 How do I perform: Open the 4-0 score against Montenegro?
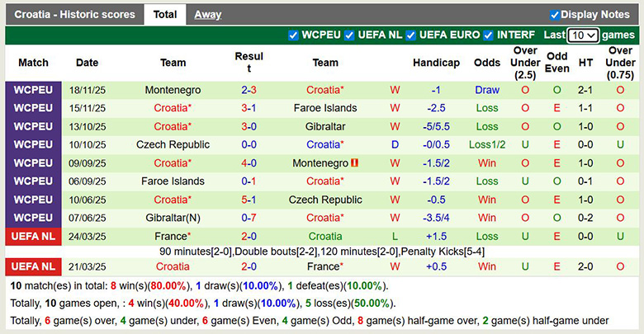(x=249, y=163)
